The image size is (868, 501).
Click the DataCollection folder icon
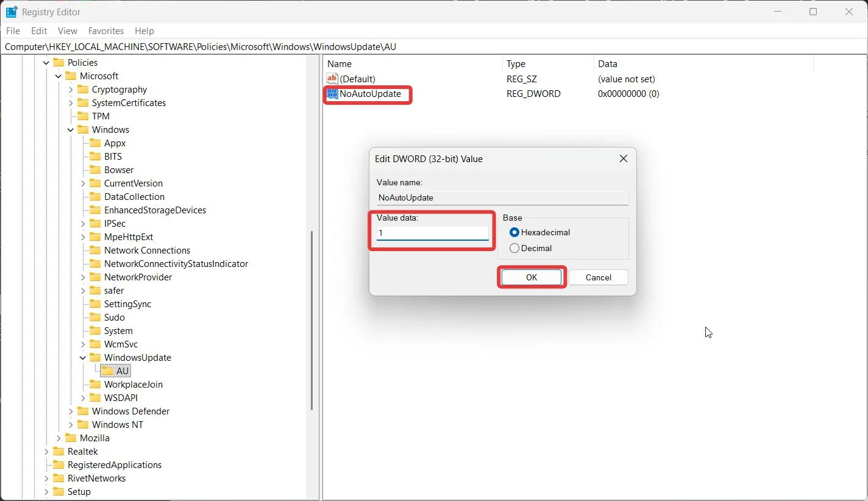[x=95, y=196]
